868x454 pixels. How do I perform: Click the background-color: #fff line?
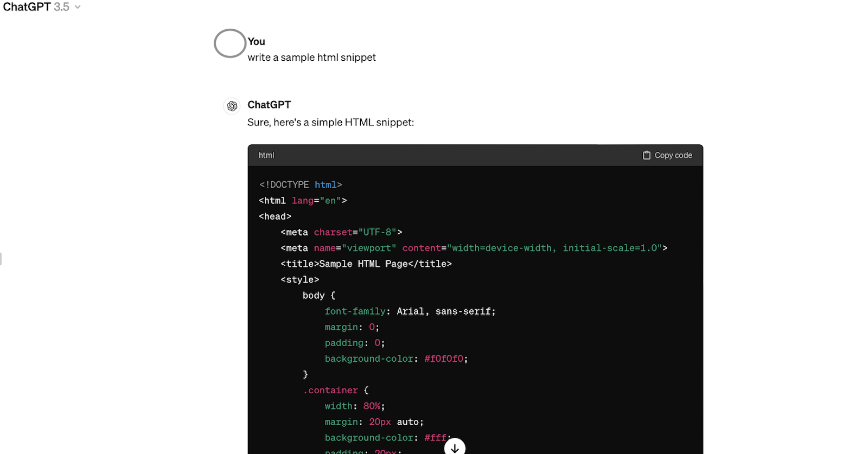tap(388, 438)
